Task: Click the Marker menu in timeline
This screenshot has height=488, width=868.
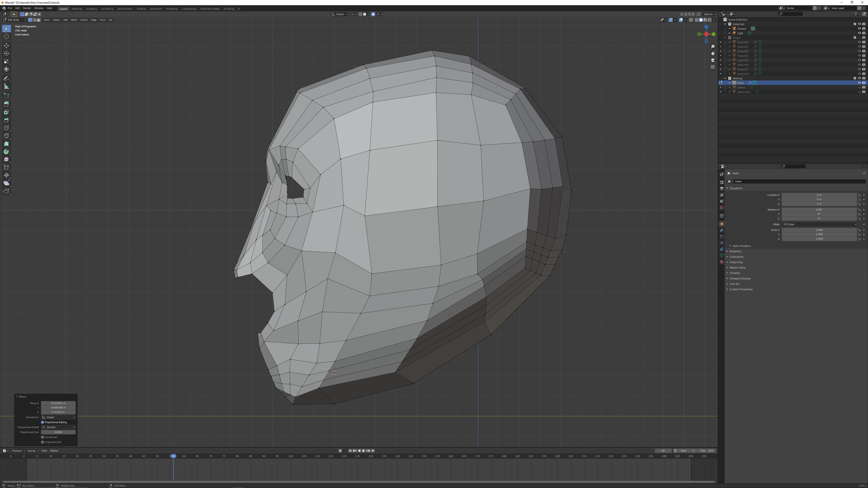Action: 54,451
